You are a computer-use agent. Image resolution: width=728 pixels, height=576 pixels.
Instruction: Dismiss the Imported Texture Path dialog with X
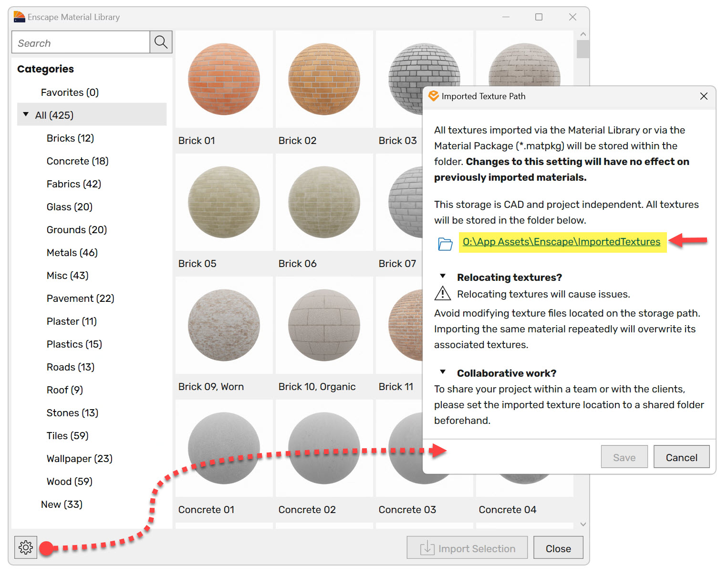tap(704, 96)
